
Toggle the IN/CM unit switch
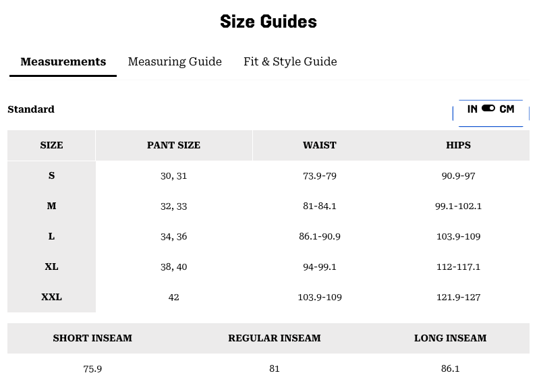tap(490, 109)
